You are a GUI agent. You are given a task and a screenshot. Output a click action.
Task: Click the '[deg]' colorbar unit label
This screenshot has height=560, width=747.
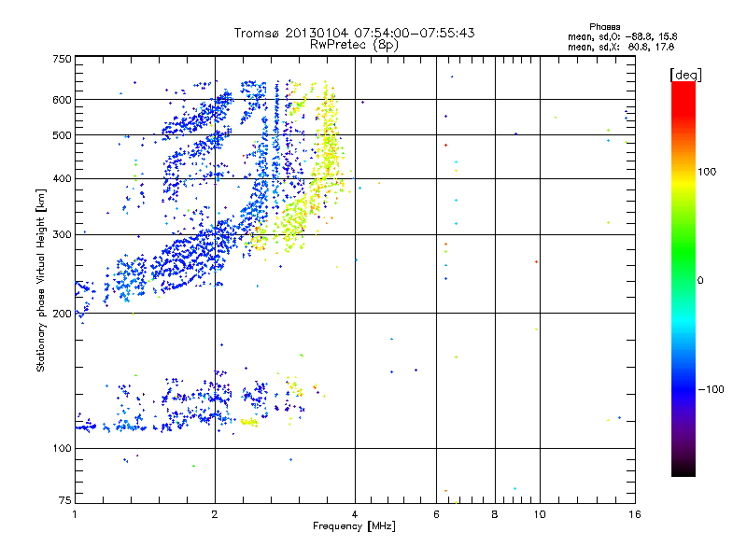685,75
